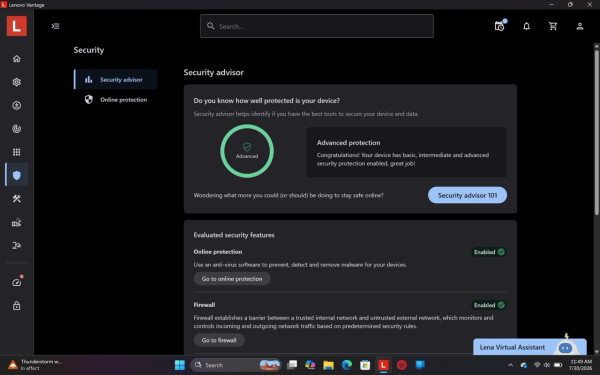Select the Security advisor tab
The image size is (600, 375).
(116, 80)
